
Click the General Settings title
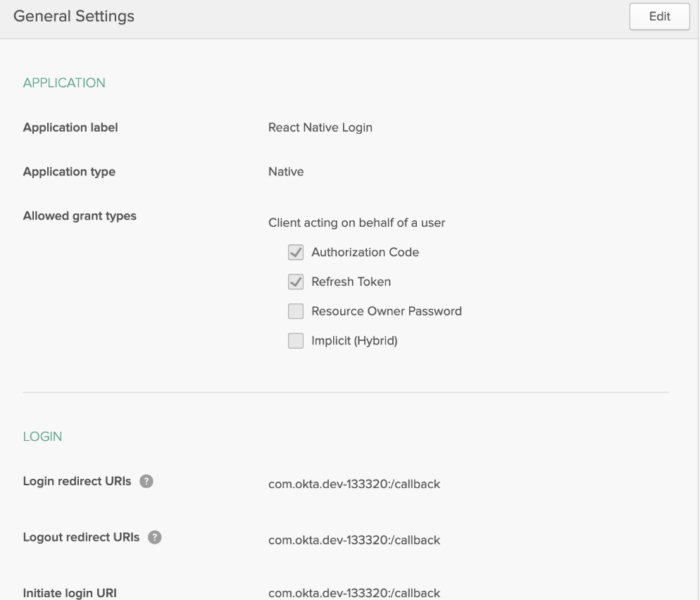pyautogui.click(x=73, y=15)
